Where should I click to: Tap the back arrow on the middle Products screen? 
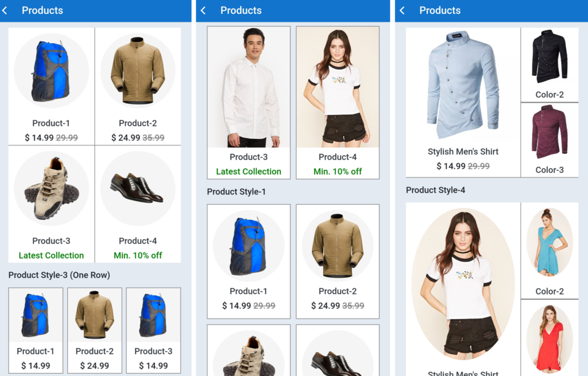203,10
